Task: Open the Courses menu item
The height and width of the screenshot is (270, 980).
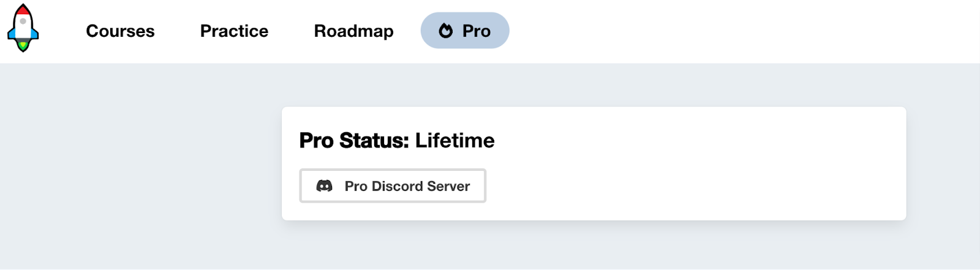Action: click(x=120, y=31)
